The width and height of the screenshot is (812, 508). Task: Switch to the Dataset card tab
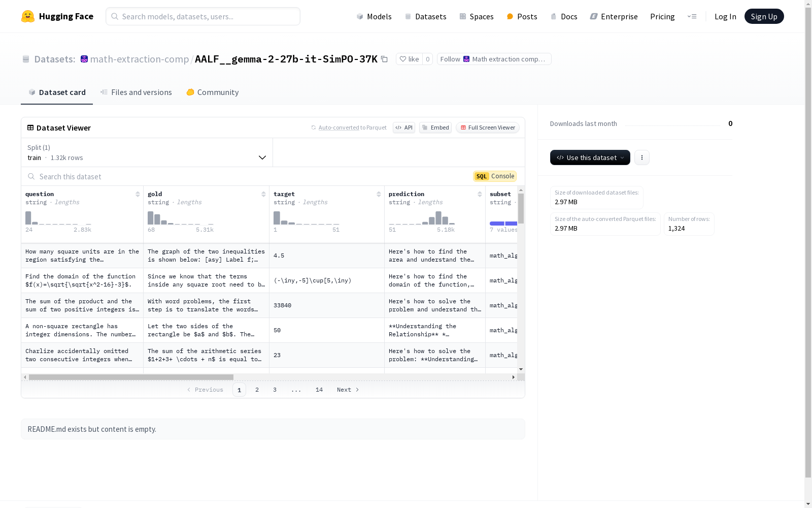(x=57, y=92)
